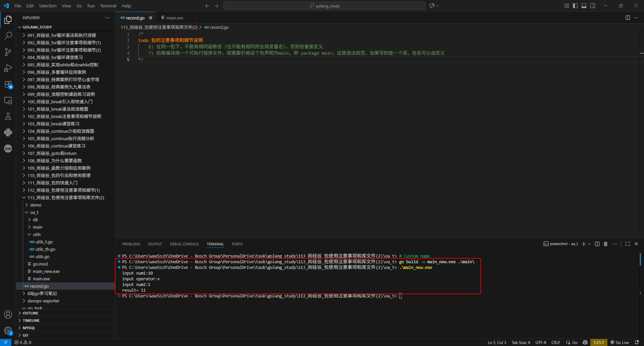Split the terminal panel
Viewport: 644px width, 346px height.
[x=597, y=244]
